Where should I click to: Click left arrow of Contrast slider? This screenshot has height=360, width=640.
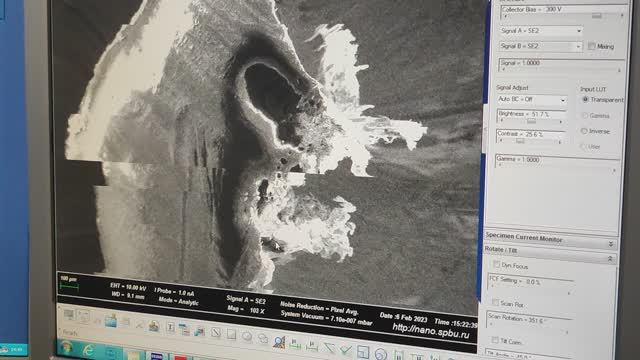[x=500, y=140]
